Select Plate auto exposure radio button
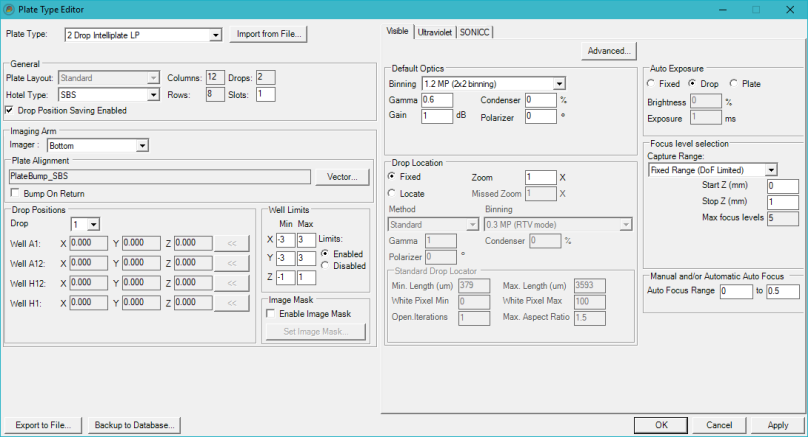Viewport: 808px width, 437px height. (x=733, y=83)
